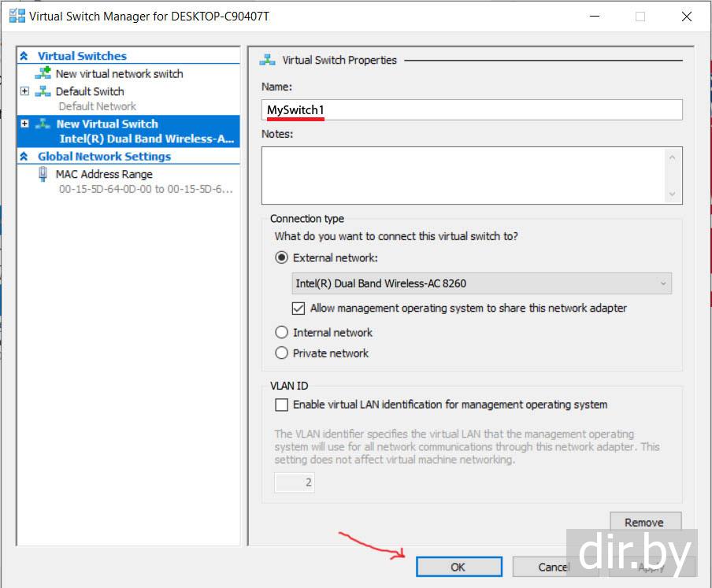The image size is (712, 588).
Task: Expand the New Virtual Switch tree node
Action: click(x=24, y=124)
